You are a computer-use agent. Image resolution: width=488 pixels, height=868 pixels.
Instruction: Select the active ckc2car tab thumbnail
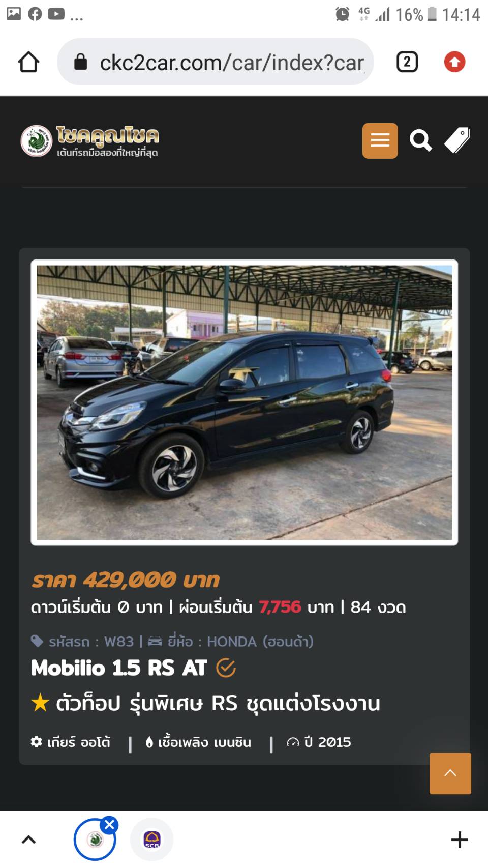(x=95, y=840)
